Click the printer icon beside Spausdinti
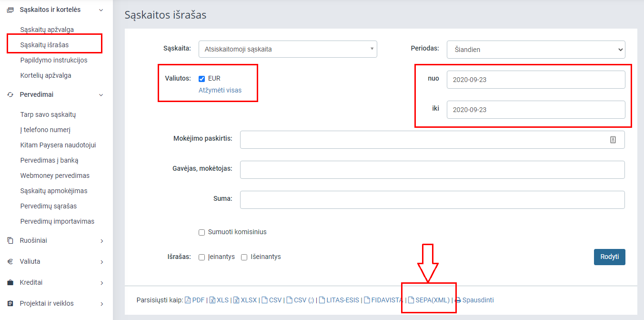644x320 pixels. click(x=458, y=300)
